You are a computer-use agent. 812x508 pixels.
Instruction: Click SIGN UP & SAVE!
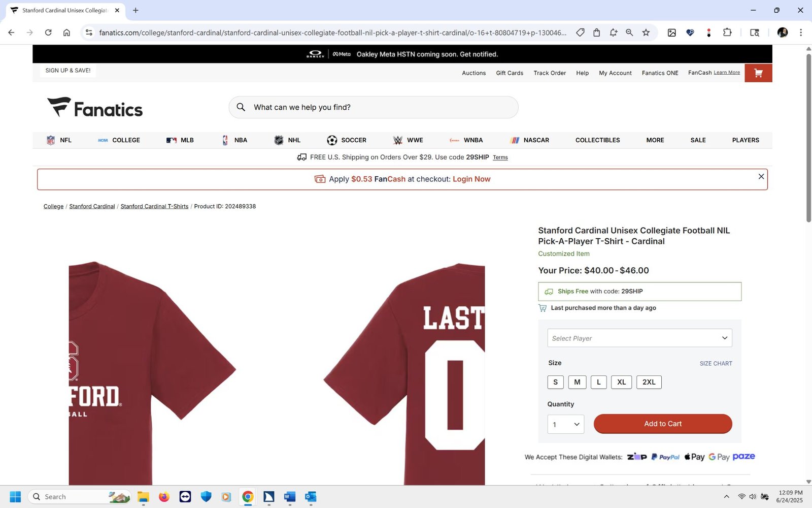click(x=68, y=71)
